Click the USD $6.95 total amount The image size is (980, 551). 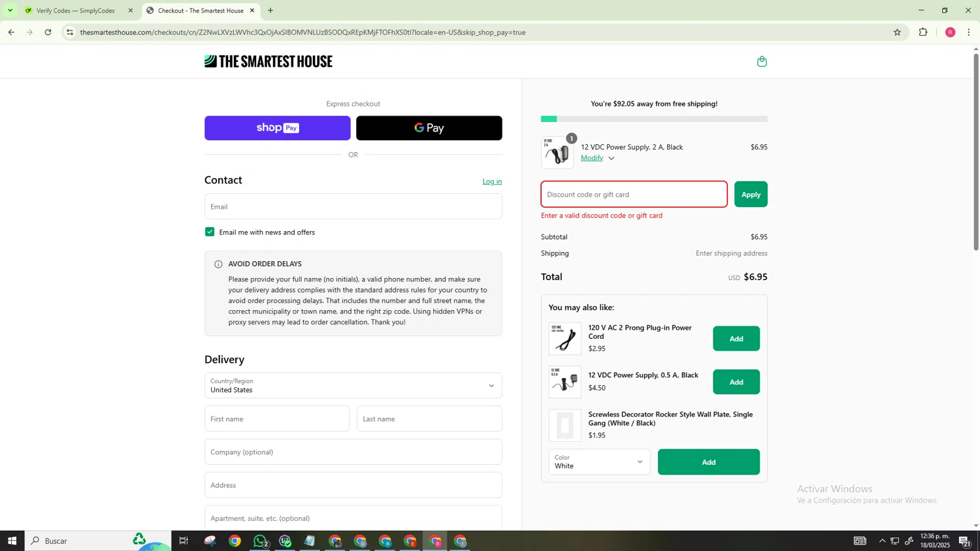(748, 277)
